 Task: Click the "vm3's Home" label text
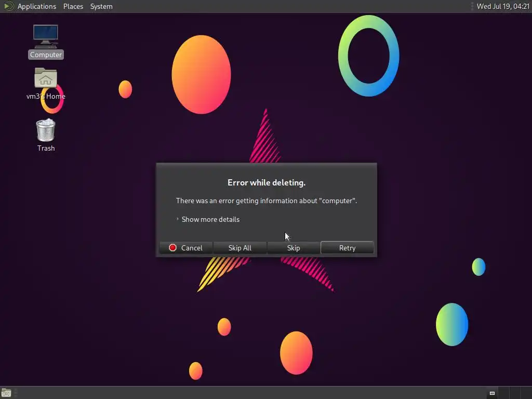[46, 96]
